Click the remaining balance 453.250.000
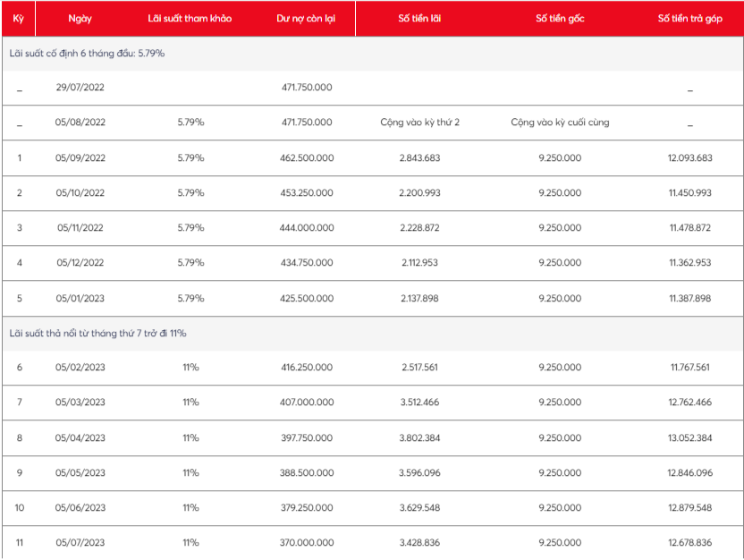 click(x=304, y=193)
